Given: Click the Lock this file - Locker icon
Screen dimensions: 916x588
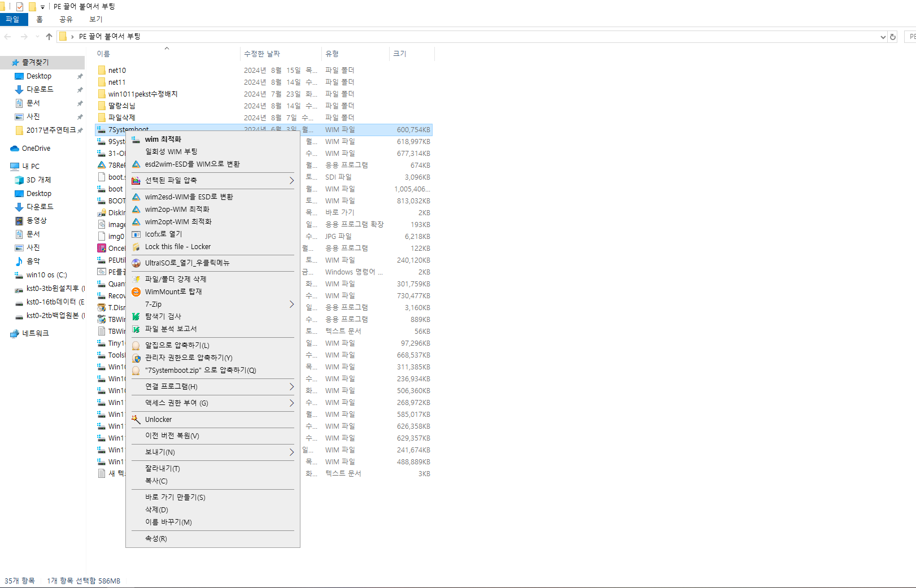Looking at the screenshot, I should (x=136, y=246).
